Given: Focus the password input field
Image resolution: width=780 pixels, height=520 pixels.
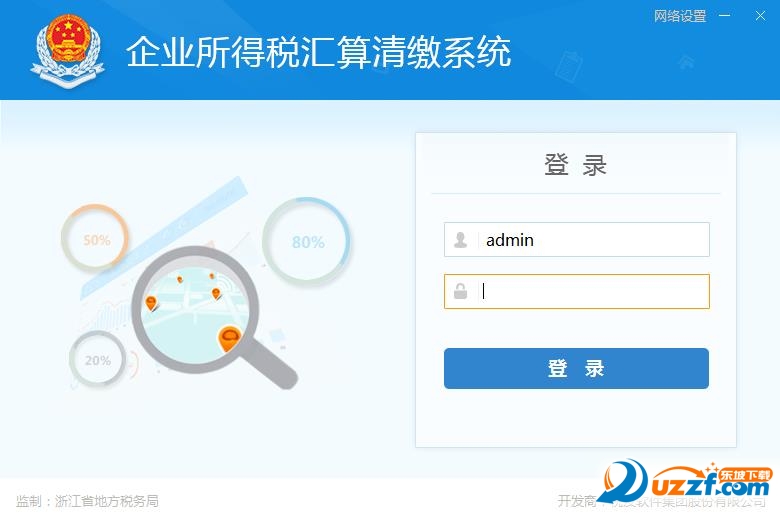Looking at the screenshot, I should coord(577,291).
